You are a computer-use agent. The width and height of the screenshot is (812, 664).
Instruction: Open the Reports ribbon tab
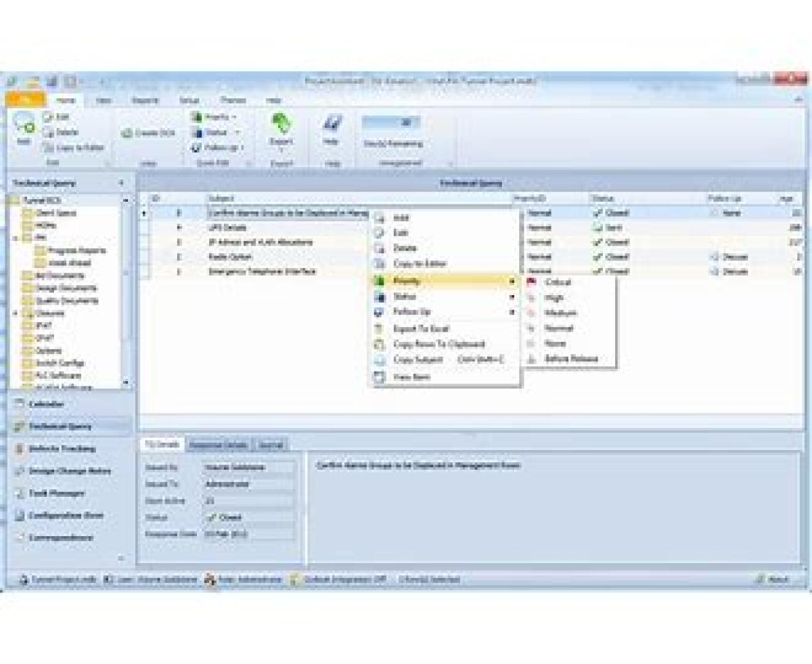coord(145,100)
